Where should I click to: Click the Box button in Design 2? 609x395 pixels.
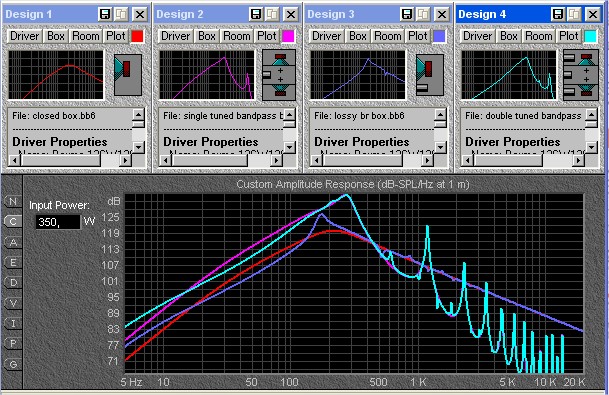coord(207,36)
